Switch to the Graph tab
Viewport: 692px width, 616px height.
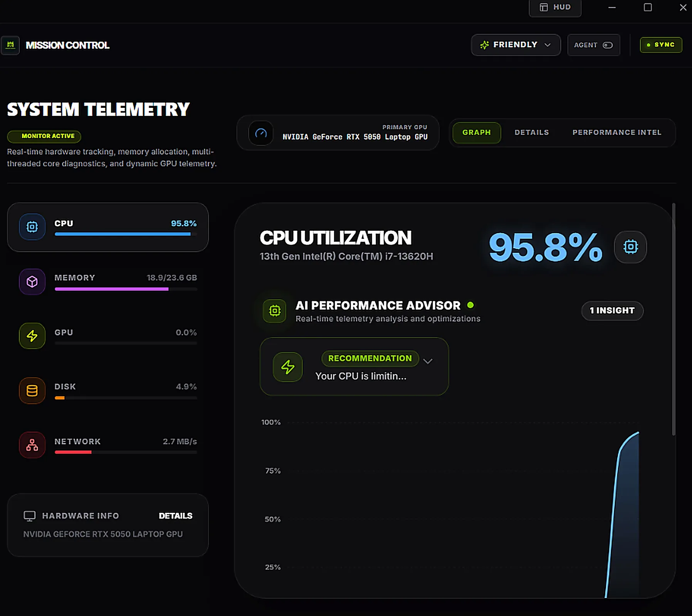(x=477, y=132)
